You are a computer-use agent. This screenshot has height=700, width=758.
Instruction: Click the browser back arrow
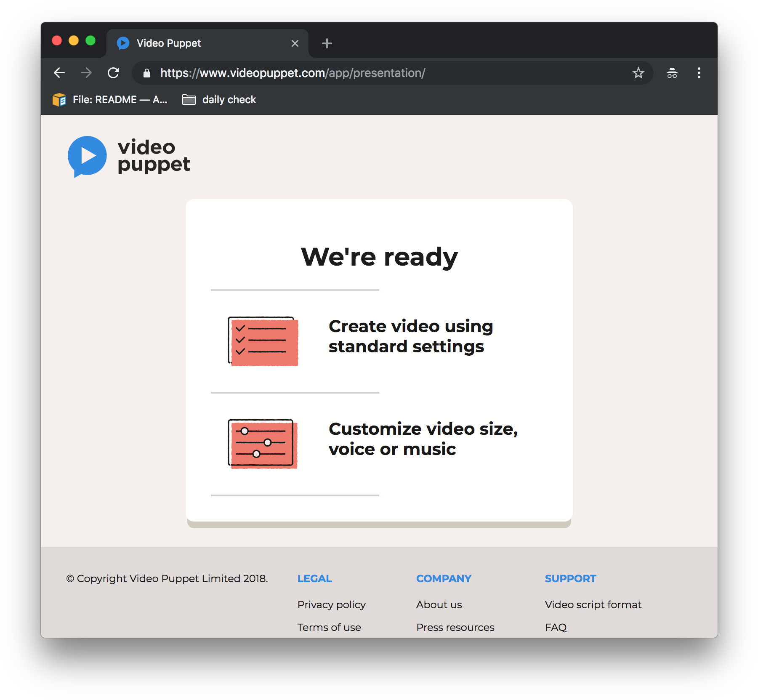pos(59,73)
